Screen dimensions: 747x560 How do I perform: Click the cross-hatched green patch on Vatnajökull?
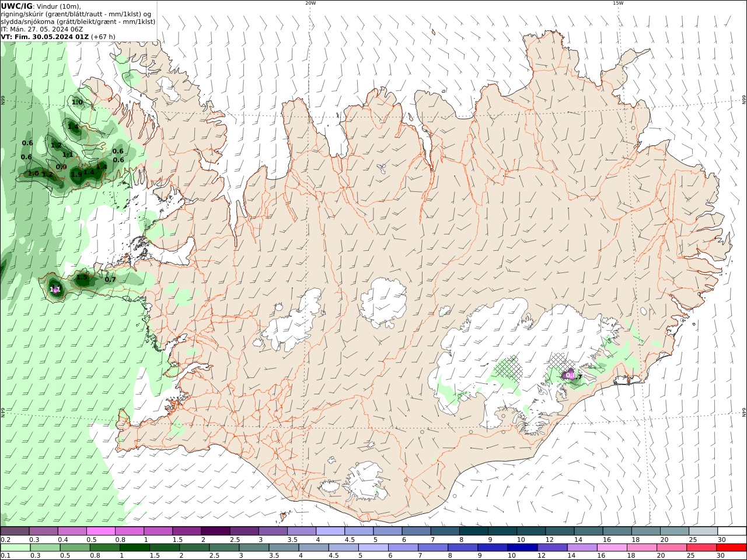click(508, 368)
